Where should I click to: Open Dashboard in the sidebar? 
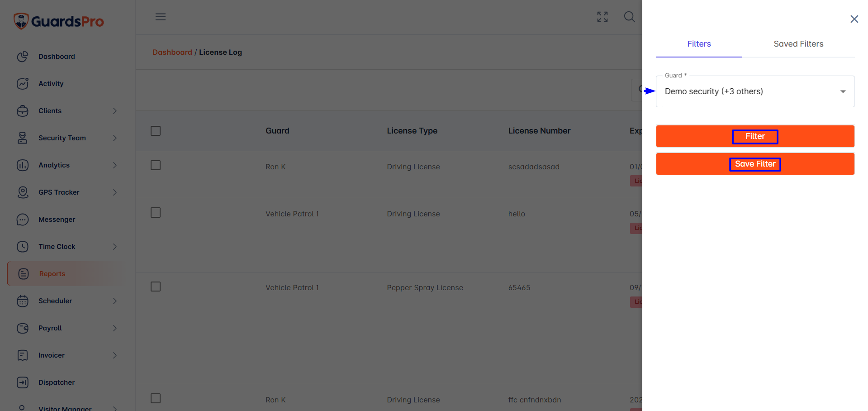[57, 57]
